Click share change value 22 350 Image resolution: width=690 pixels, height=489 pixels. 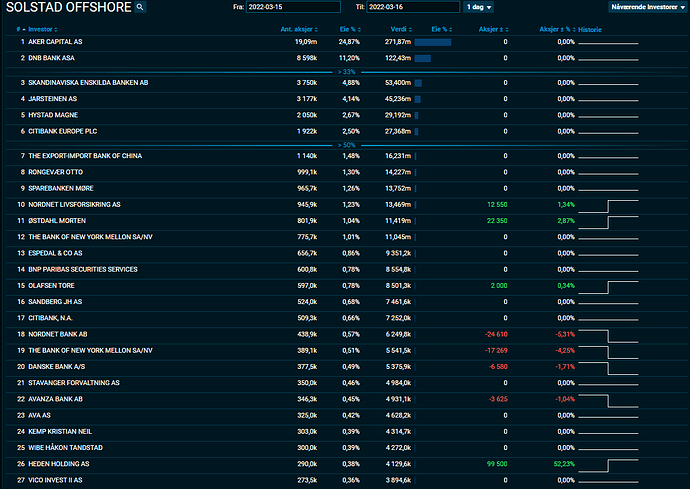click(x=497, y=221)
